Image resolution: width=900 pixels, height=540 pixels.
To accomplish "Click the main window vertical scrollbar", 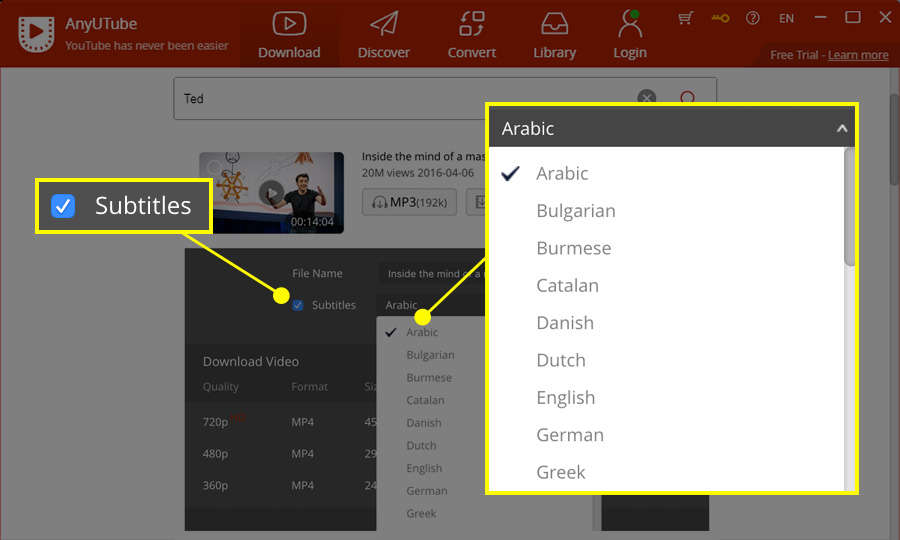I will coord(894,141).
